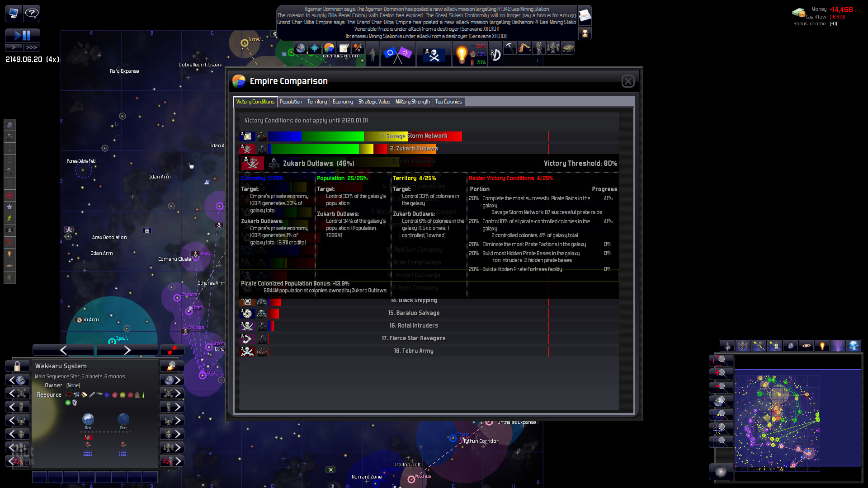868x488 pixels.
Task: Cycle to next colony with globe arrow
Action: (x=172, y=380)
